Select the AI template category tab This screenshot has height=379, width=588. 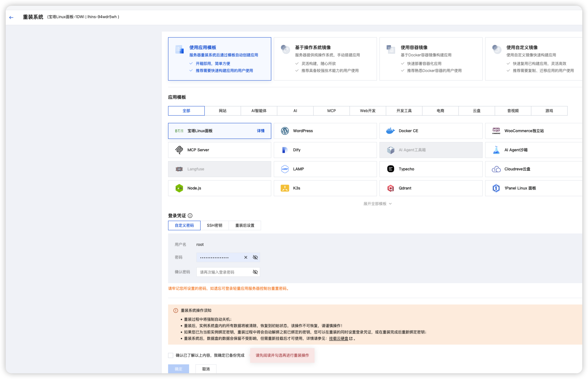click(295, 111)
